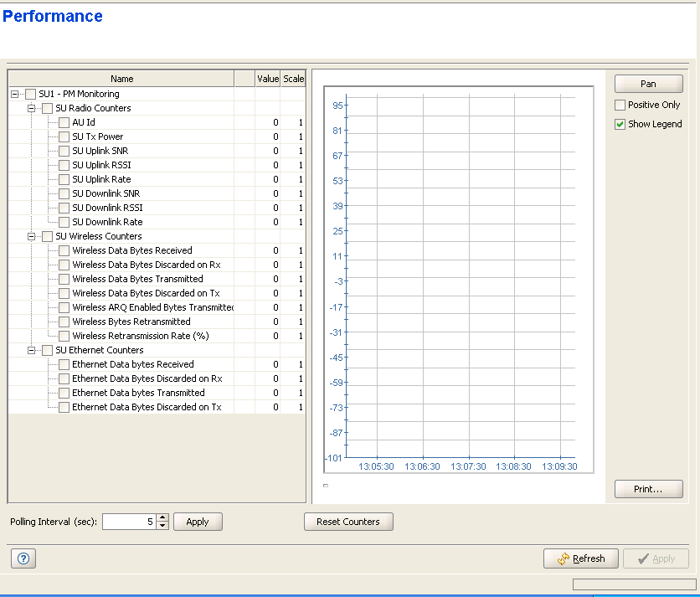Enable the Positive Only checkbox
Image resolution: width=700 pixels, height=597 pixels.
620,106
